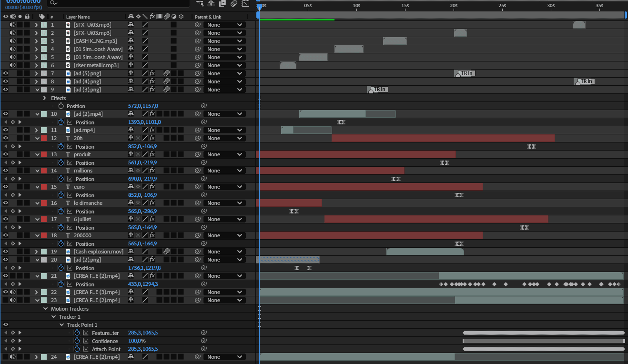Click the Confidence value 100,0%
Screen dimensions: 628x364
pyautogui.click(x=137, y=341)
